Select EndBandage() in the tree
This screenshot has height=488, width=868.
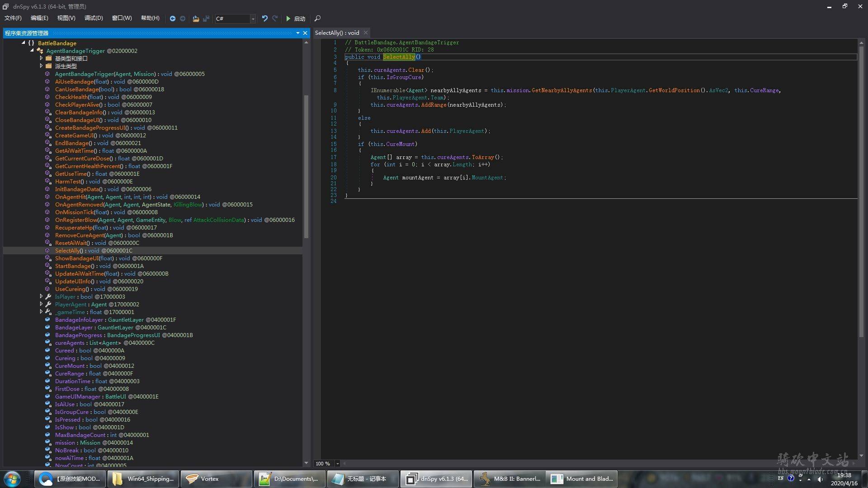tap(98, 143)
